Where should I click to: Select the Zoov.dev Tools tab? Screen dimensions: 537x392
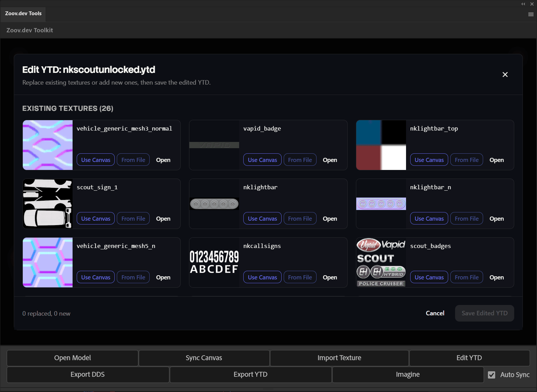[x=23, y=14]
